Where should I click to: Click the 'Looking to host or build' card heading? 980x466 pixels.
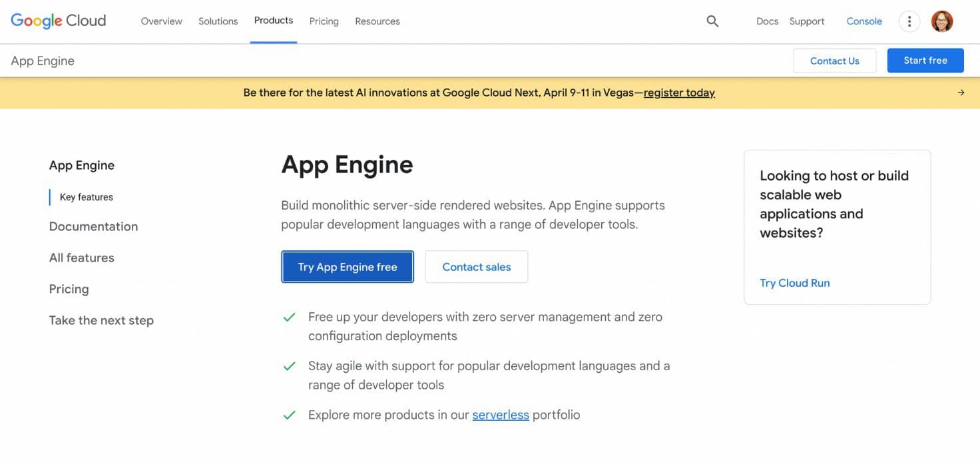[834, 204]
